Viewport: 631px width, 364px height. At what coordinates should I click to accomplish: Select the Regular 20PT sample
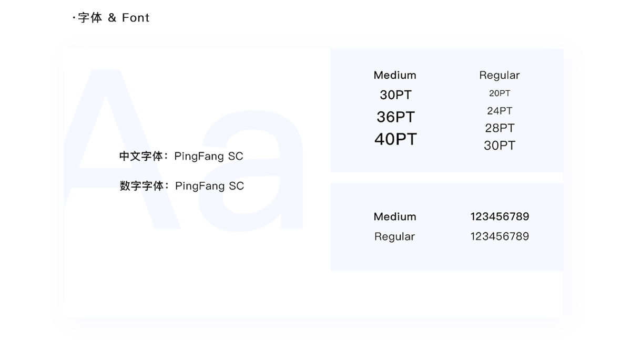click(x=500, y=93)
